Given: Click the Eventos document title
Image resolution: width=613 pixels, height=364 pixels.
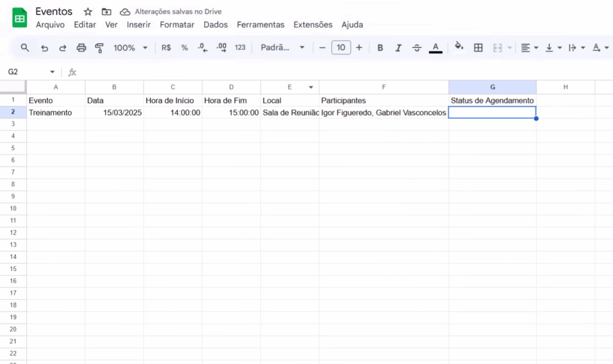Looking at the screenshot, I should pos(54,11).
